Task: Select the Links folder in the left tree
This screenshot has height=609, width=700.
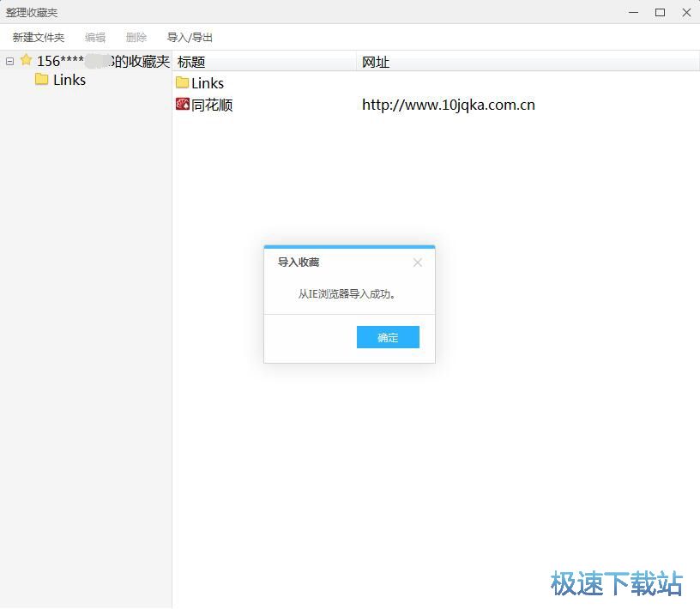Action: coord(69,80)
